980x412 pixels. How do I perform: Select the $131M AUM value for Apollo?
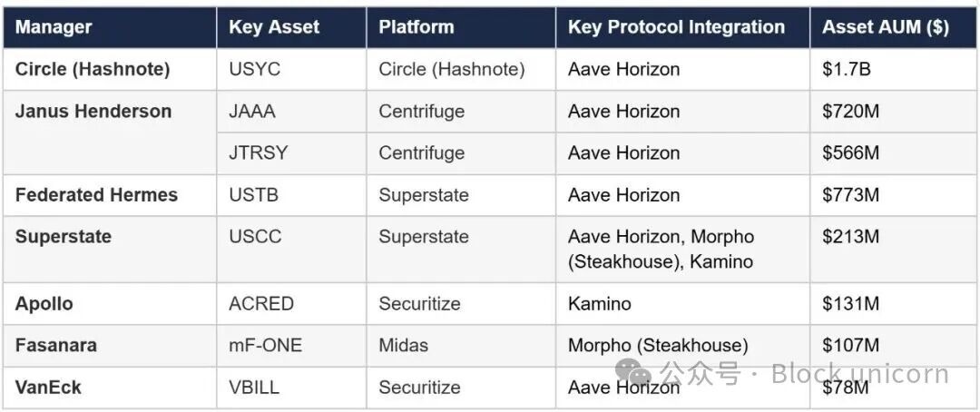point(850,304)
